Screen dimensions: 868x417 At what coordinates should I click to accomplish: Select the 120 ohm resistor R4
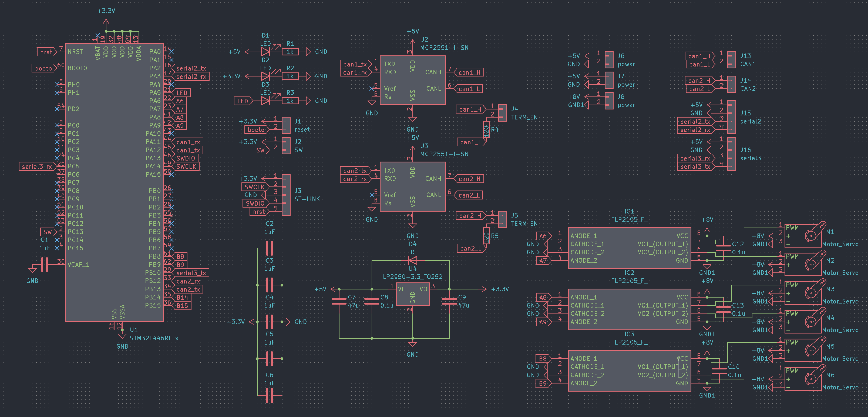tap(486, 129)
